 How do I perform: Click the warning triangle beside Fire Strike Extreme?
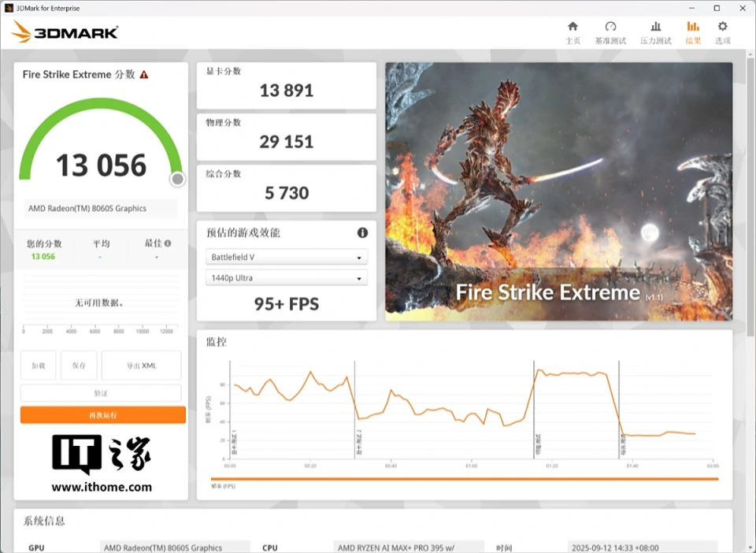144,74
